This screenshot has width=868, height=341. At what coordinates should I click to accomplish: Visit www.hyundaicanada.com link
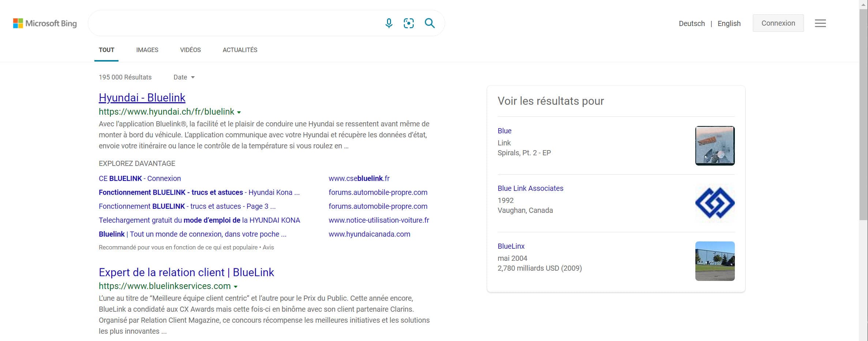pyautogui.click(x=369, y=234)
